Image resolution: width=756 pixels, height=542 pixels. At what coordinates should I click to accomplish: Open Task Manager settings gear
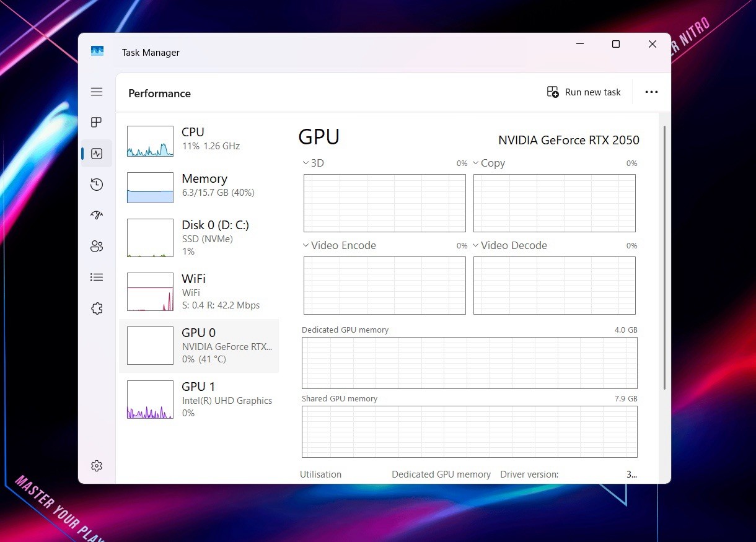(97, 466)
